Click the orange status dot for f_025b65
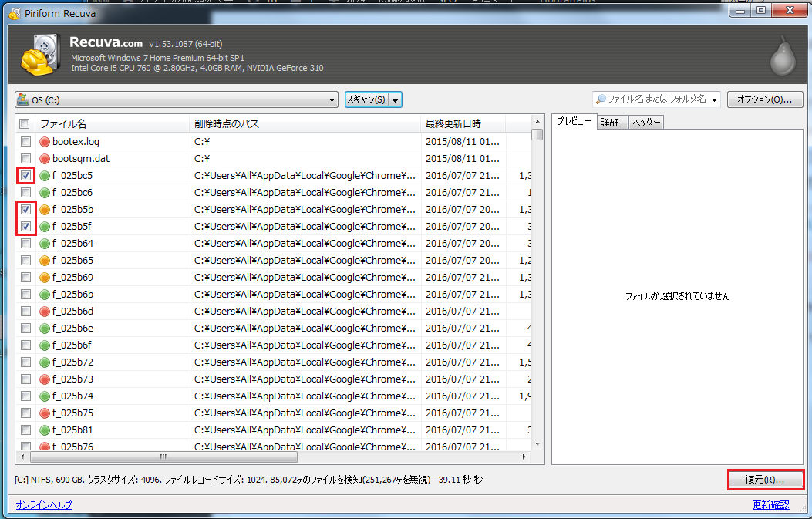 45,261
